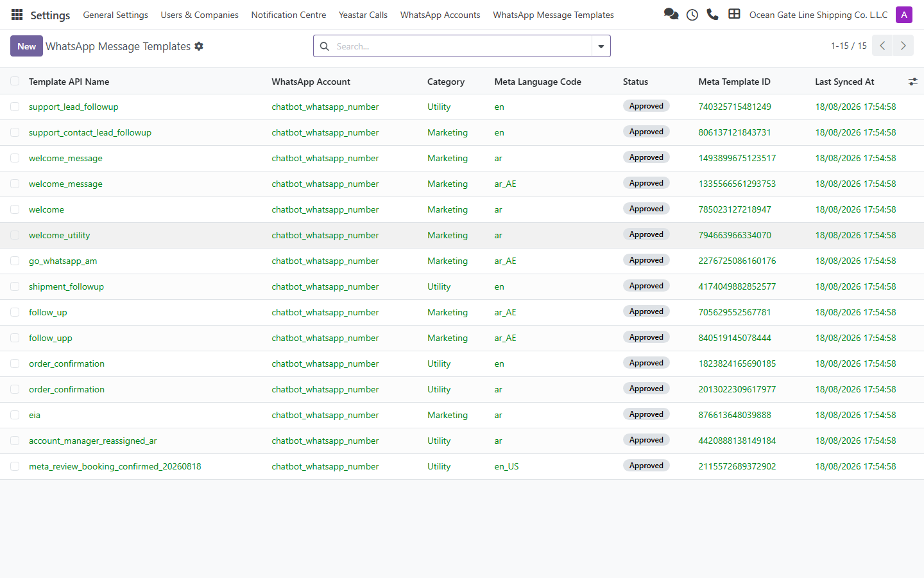Open the support_lead_followup template record
The image size is (924, 578).
click(x=74, y=107)
